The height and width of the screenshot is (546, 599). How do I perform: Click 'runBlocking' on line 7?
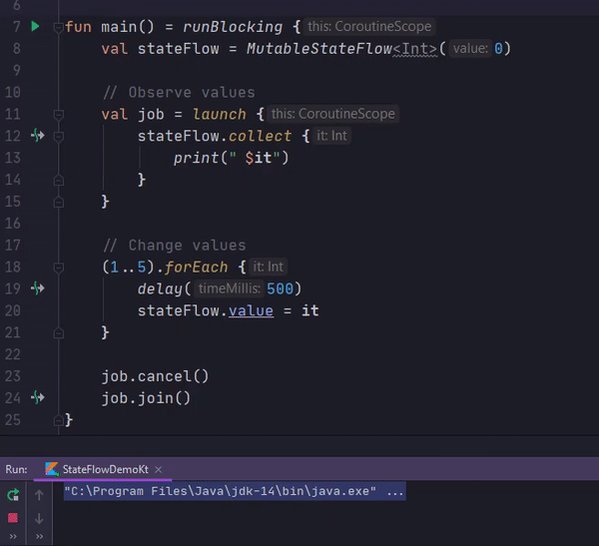point(233,27)
